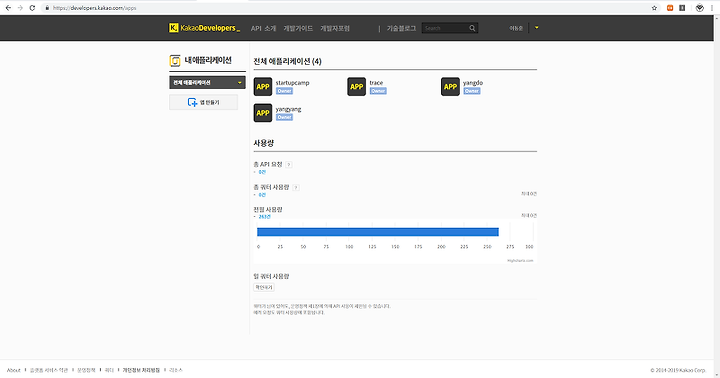Go back in browser history
Viewport: 720px width, 378px height.
pos(8,8)
